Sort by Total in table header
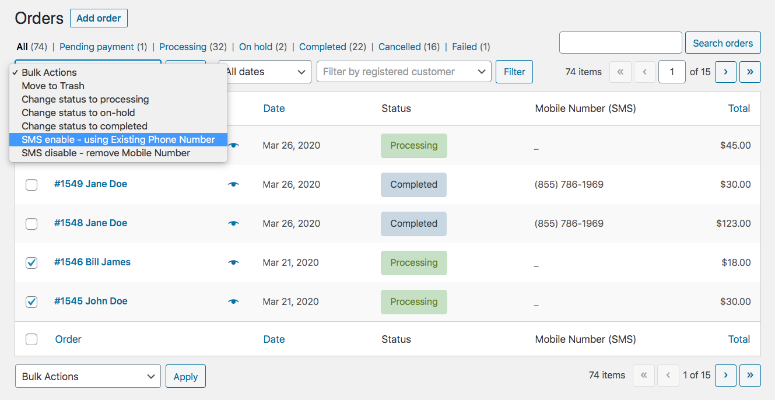The image size is (775, 400). click(x=739, y=108)
